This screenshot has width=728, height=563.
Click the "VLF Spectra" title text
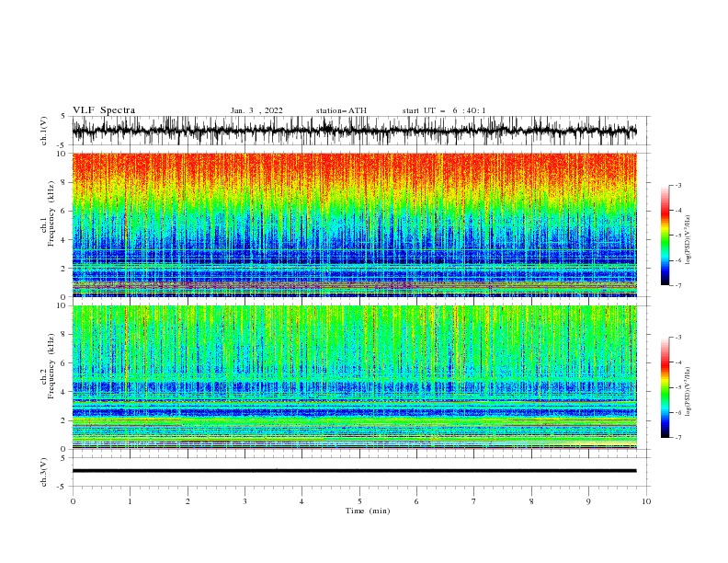(x=104, y=110)
